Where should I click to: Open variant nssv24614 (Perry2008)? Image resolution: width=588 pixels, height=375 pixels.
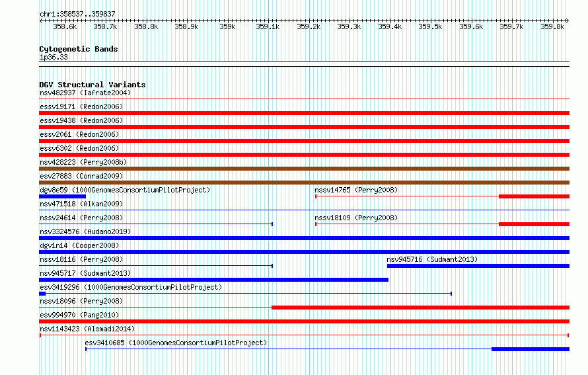pos(81,218)
